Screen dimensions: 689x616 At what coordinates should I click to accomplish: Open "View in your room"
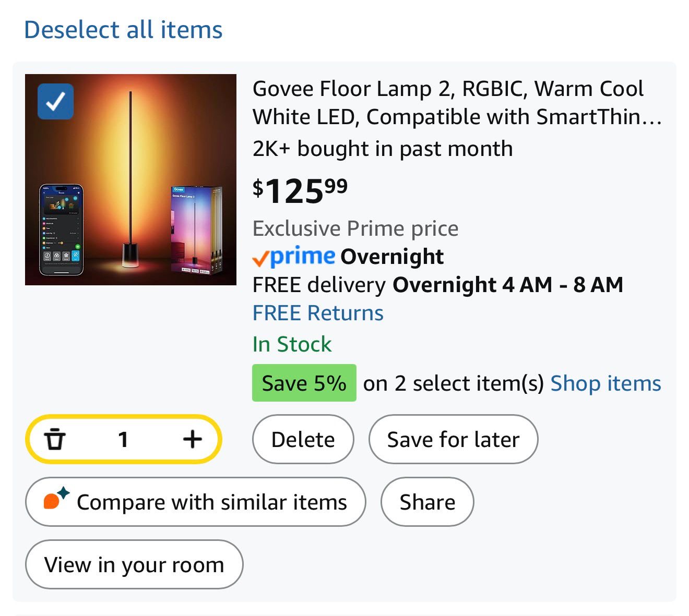[134, 564]
